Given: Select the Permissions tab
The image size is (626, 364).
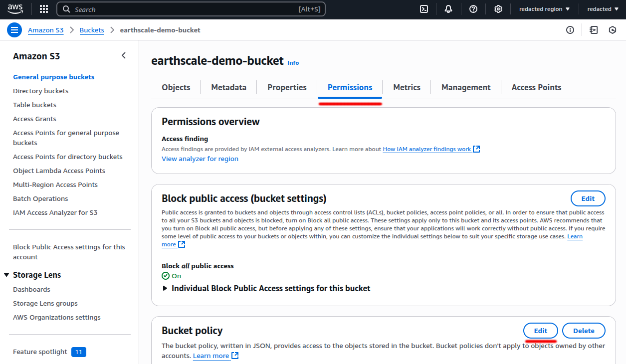Looking at the screenshot, I should point(350,87).
